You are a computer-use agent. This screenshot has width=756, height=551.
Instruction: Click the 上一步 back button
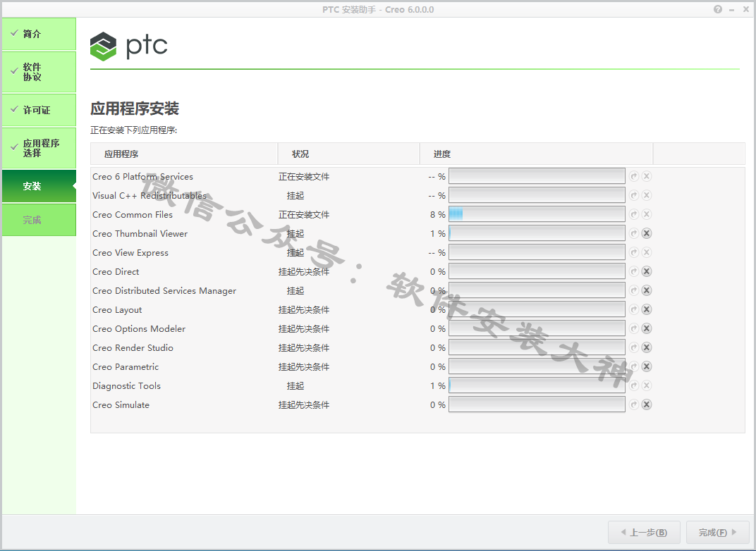tap(643, 533)
